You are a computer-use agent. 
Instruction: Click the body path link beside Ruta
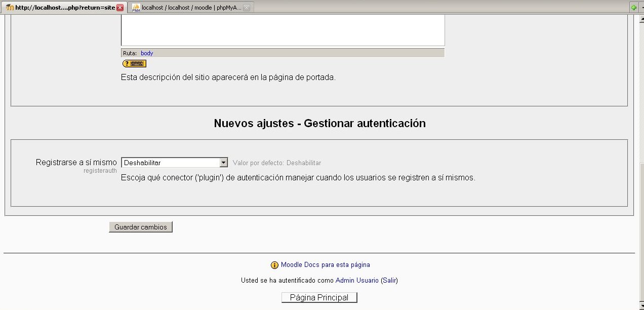(147, 53)
